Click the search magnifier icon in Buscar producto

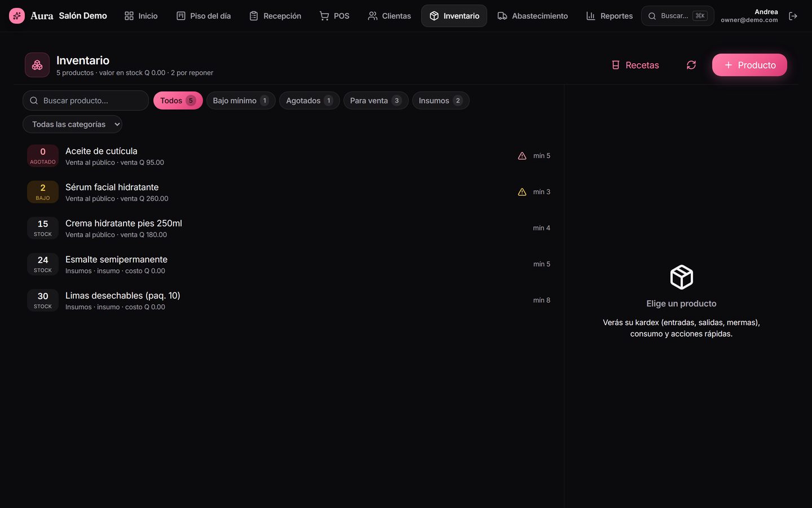(34, 100)
